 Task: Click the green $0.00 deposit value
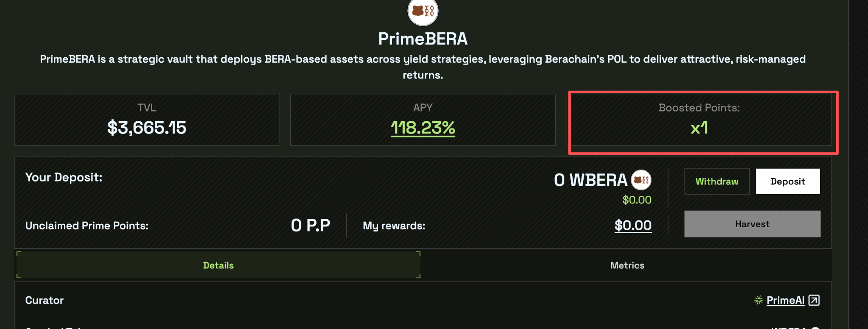(x=637, y=200)
